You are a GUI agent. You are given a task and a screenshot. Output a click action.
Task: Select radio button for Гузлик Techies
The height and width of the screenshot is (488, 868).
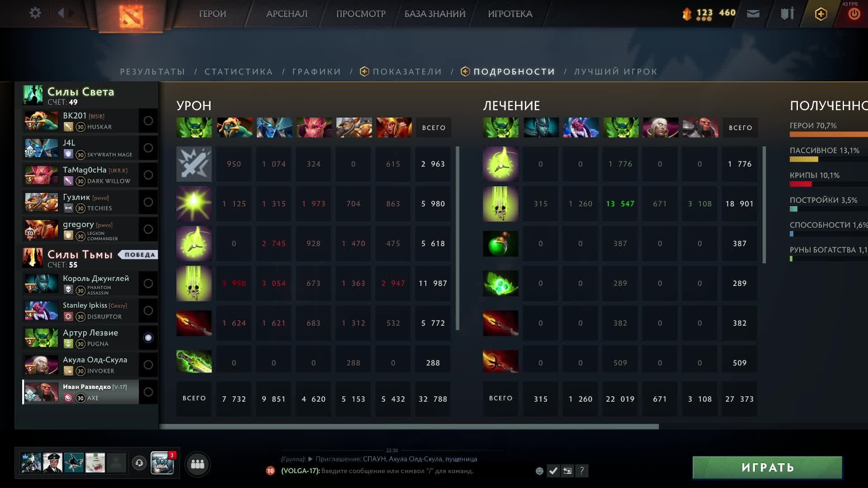(x=148, y=202)
